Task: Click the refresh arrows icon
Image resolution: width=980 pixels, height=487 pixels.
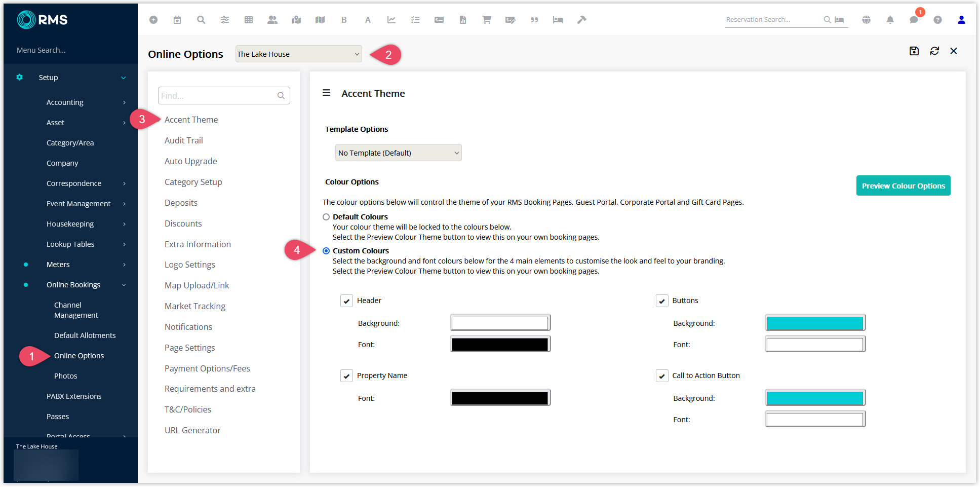Action: [x=934, y=51]
